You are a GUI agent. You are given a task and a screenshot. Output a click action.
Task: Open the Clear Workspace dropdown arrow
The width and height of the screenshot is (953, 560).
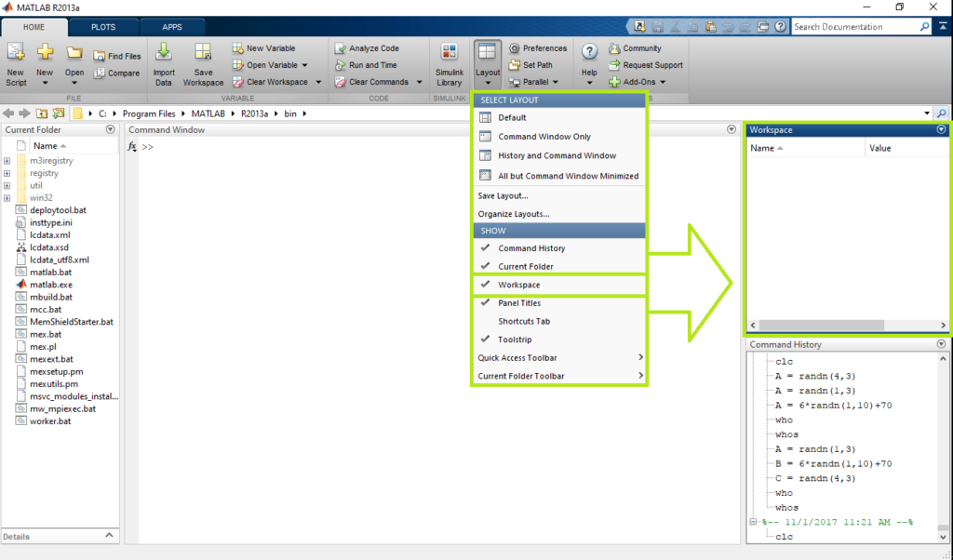318,82
